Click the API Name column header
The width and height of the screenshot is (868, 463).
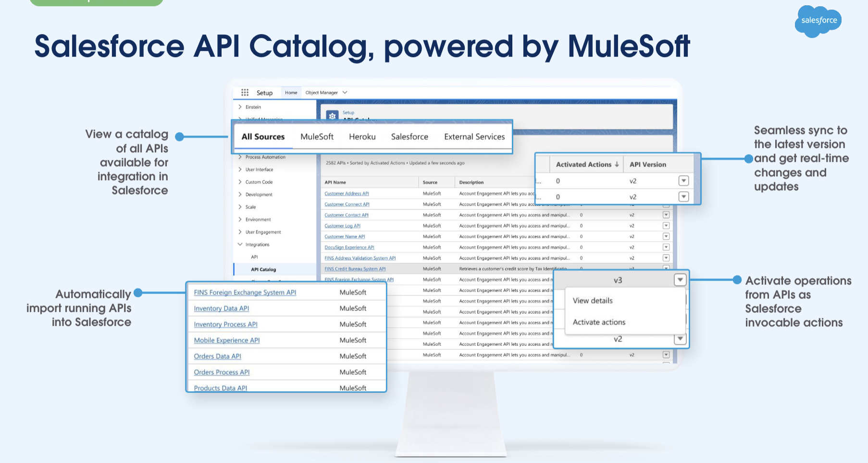pyautogui.click(x=335, y=183)
